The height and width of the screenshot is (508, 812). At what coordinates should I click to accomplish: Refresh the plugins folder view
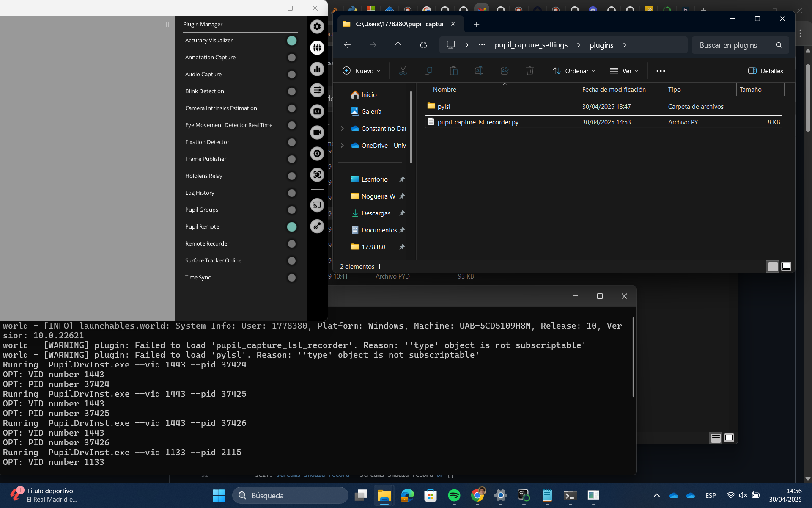tap(423, 45)
